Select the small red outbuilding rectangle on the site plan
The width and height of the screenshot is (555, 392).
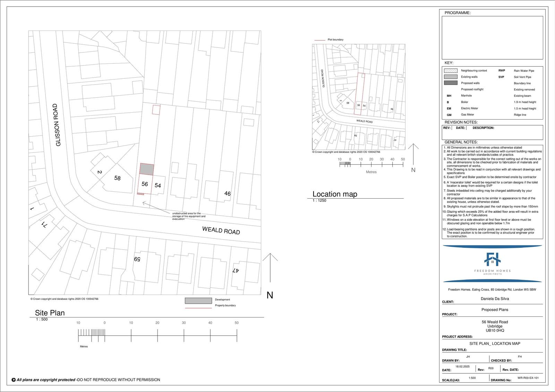156,110
